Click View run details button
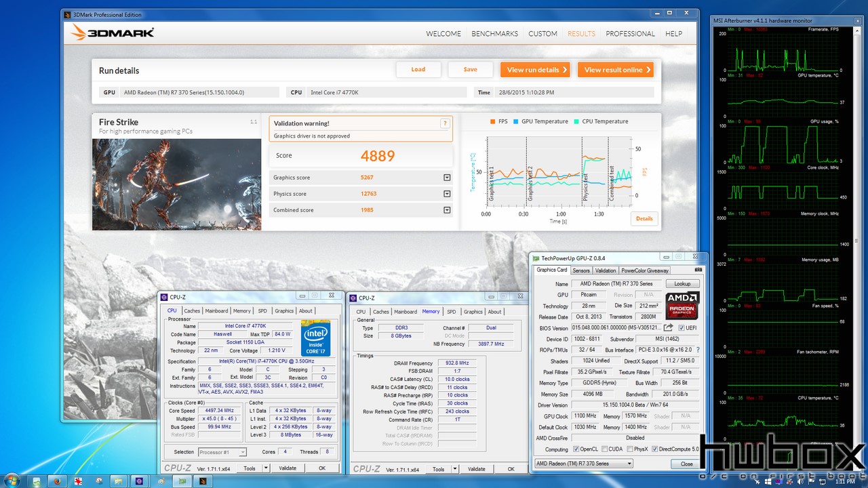 click(x=534, y=70)
